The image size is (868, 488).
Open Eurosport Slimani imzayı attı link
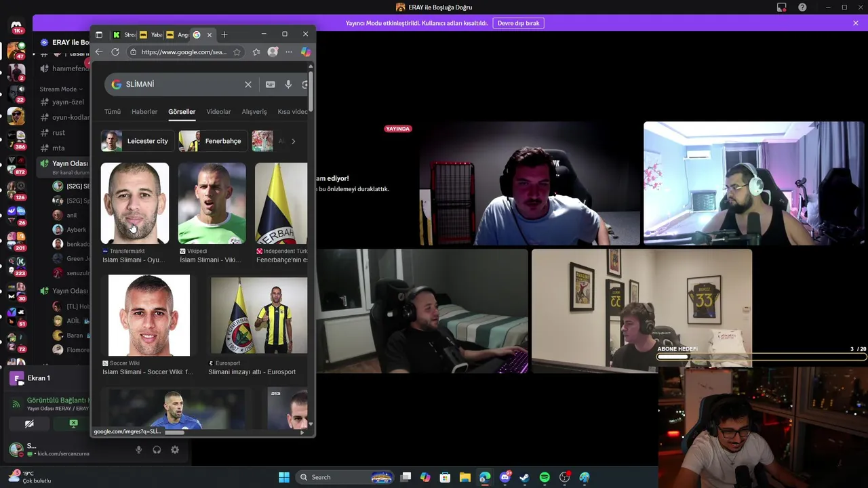252,371
